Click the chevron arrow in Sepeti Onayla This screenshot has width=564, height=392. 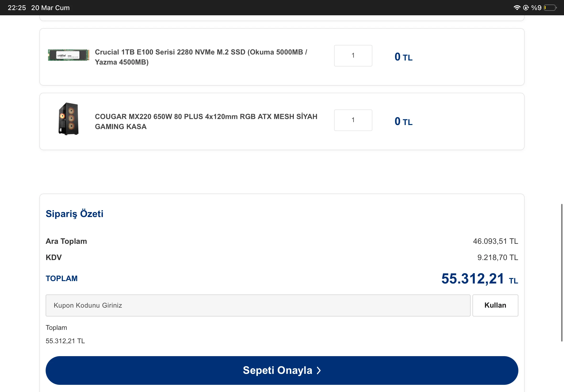(x=319, y=370)
